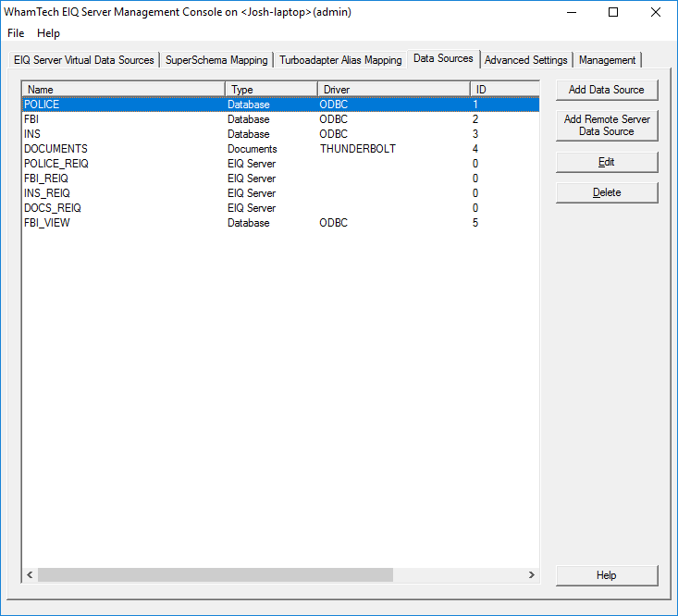Click the Help button at bottom right
The width and height of the screenshot is (678, 616).
[607, 575]
